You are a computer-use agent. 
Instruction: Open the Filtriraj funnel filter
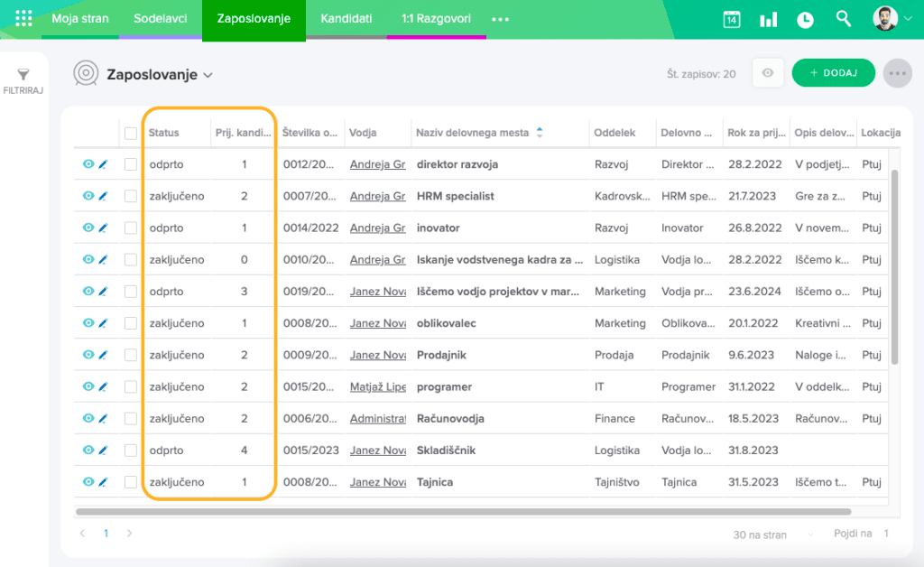(23, 81)
